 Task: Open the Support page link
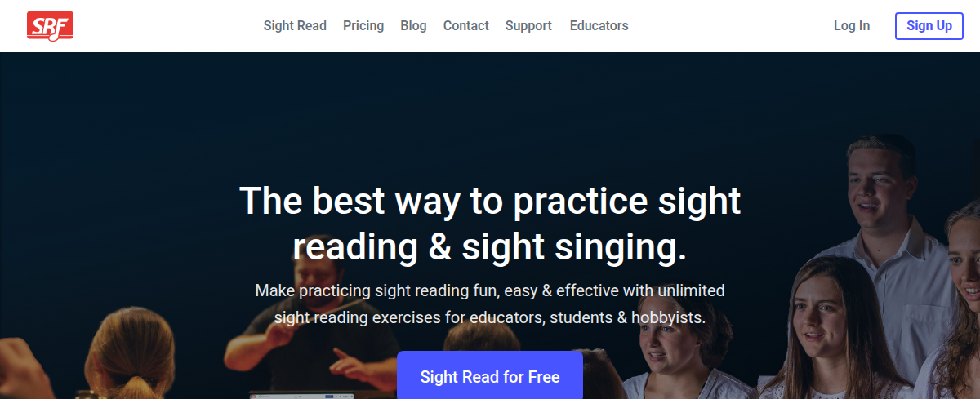coord(528,26)
